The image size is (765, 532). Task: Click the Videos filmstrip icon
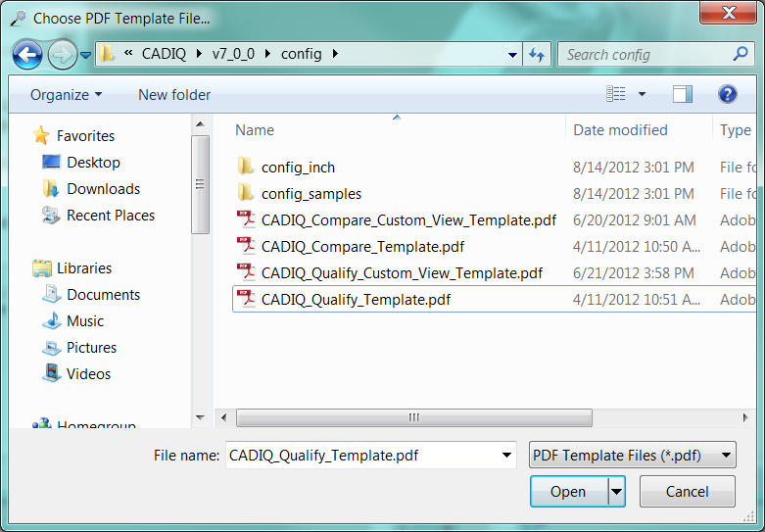(x=52, y=373)
